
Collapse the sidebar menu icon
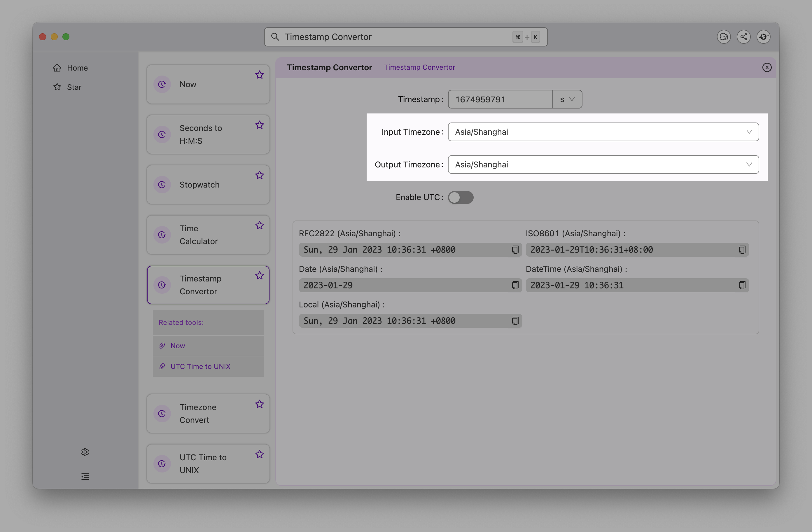[85, 476]
